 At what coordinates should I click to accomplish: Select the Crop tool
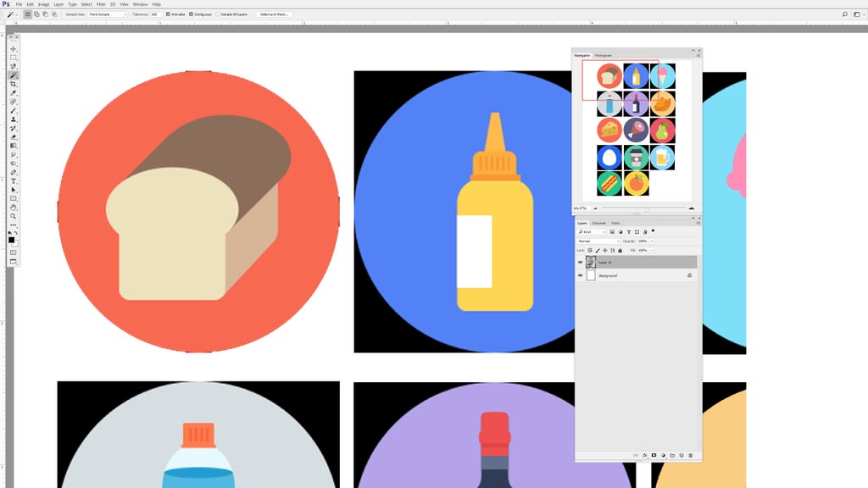[14, 84]
